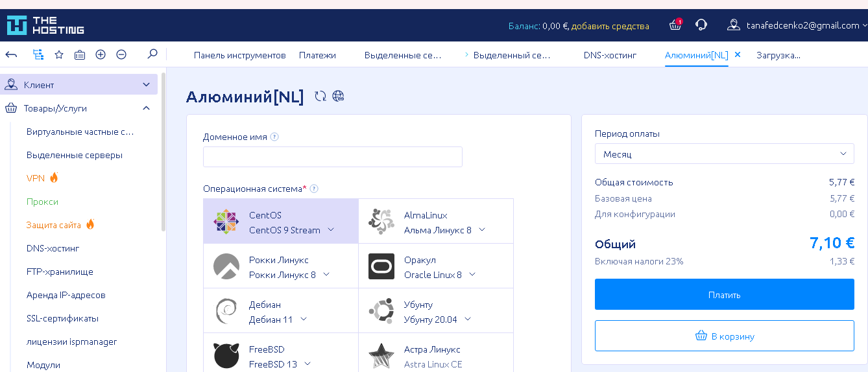
Task: Switch to Выделенный се... tab
Action: (x=512, y=55)
